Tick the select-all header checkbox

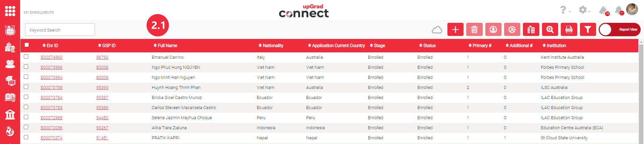[27, 45]
